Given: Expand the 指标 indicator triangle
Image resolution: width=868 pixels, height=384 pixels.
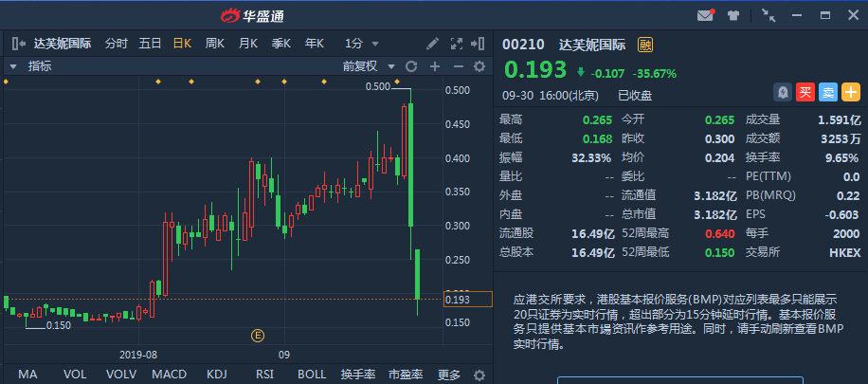Looking at the screenshot, I should point(13,66).
